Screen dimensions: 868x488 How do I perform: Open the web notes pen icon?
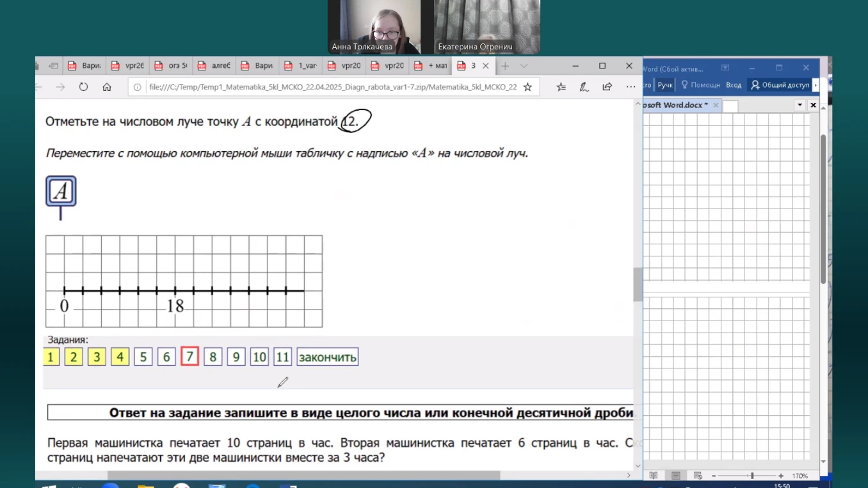584,87
